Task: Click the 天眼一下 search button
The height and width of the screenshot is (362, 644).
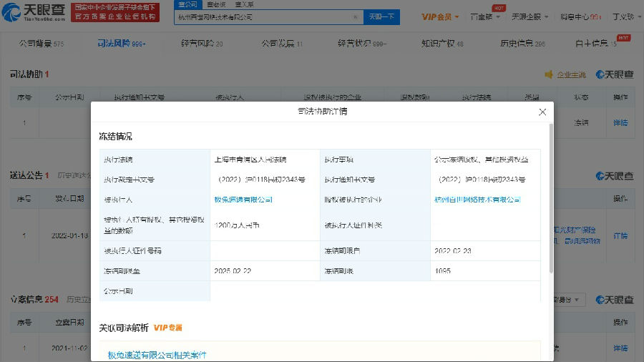Action: [381, 17]
